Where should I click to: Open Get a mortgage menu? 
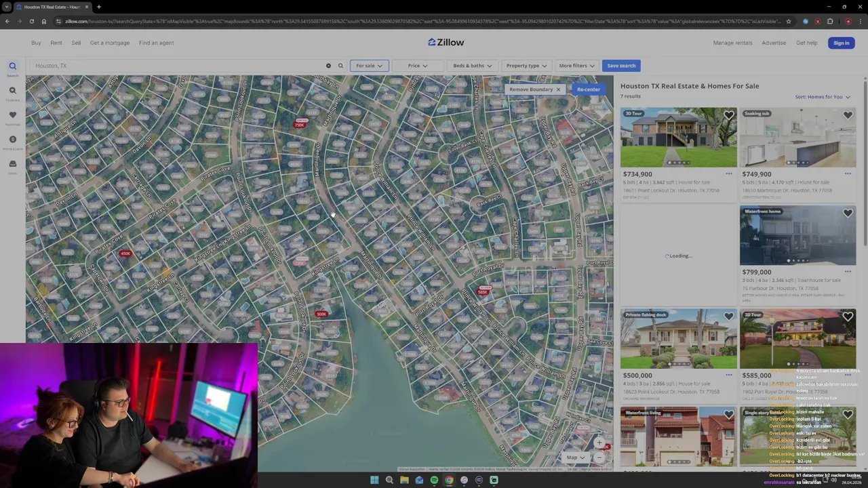point(110,43)
